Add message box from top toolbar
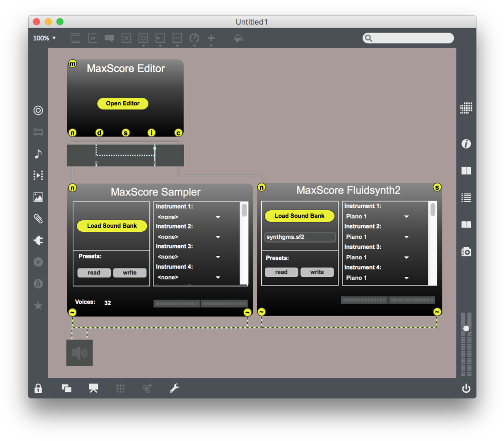Image resolution: width=504 pixels, height=441 pixels. pos(93,38)
